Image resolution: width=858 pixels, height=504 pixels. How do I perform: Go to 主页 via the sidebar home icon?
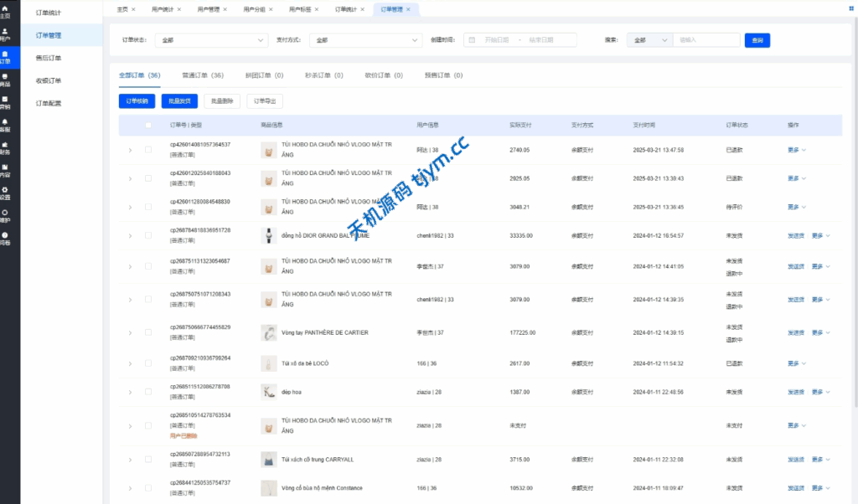tap(6, 13)
